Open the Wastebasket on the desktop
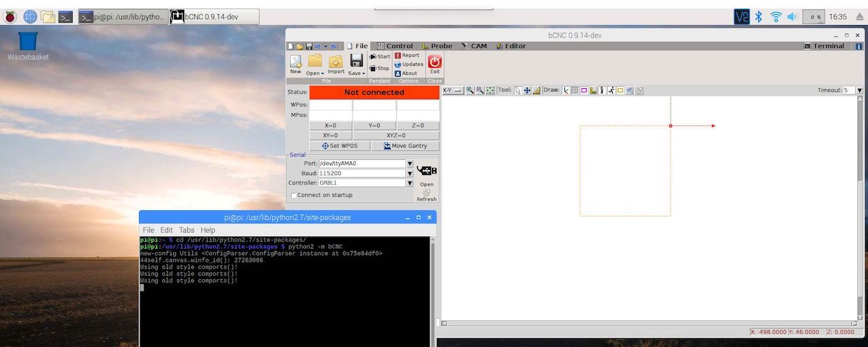This screenshot has width=868, height=347. (28, 41)
